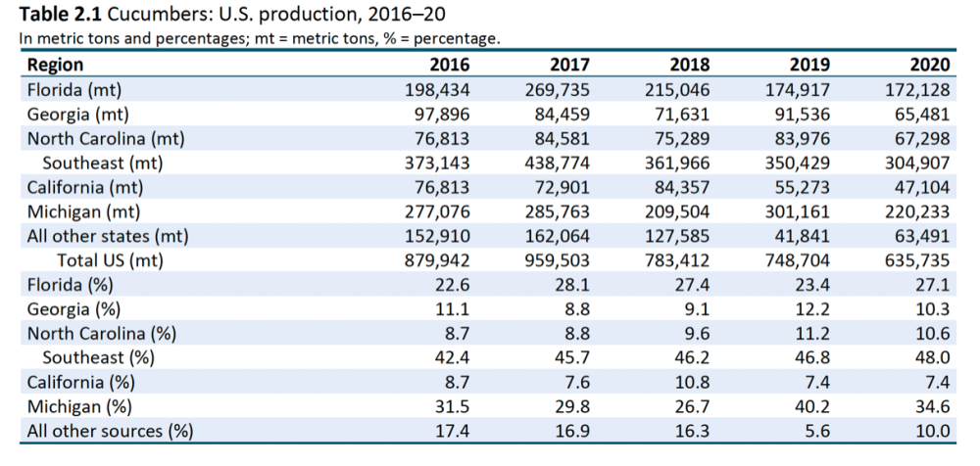Click Michigan percent 2019 value '40.2'
Screen dimensions: 980x466
[812, 406]
